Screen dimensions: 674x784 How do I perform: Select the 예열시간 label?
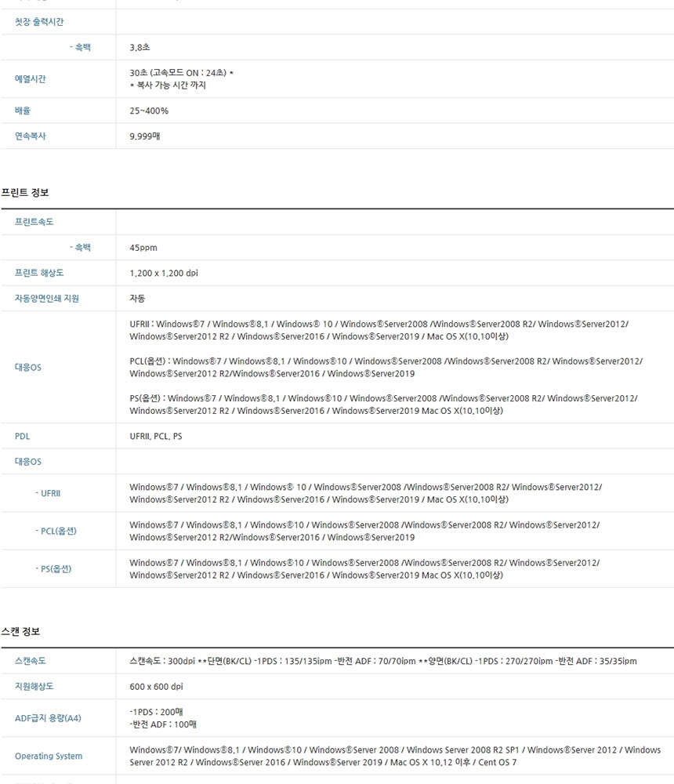(30, 78)
